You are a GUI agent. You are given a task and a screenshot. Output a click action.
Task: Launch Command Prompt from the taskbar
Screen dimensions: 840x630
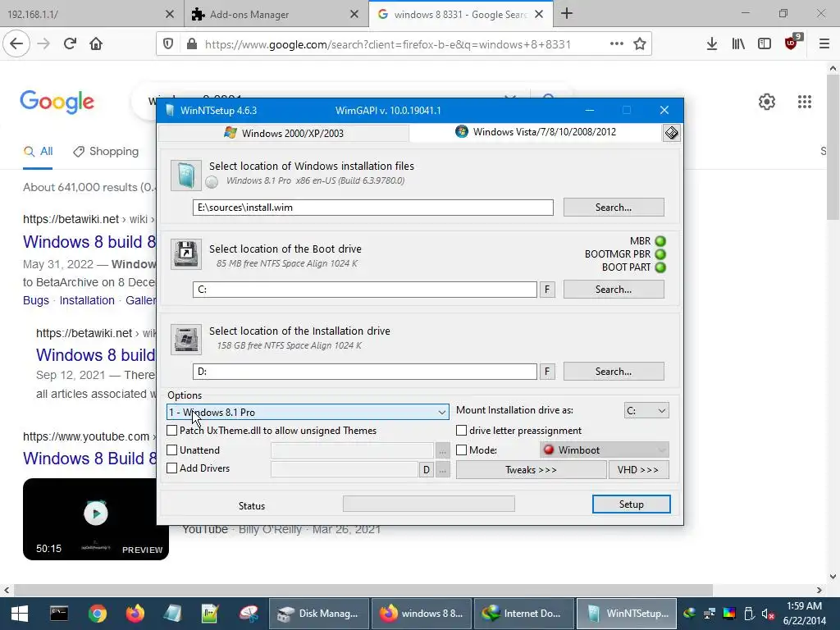[x=59, y=613]
